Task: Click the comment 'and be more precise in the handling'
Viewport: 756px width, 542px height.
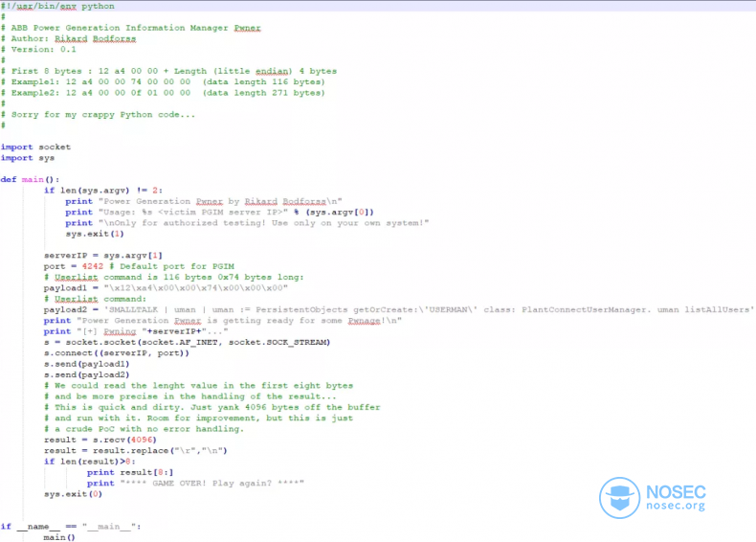Action: click(190, 396)
